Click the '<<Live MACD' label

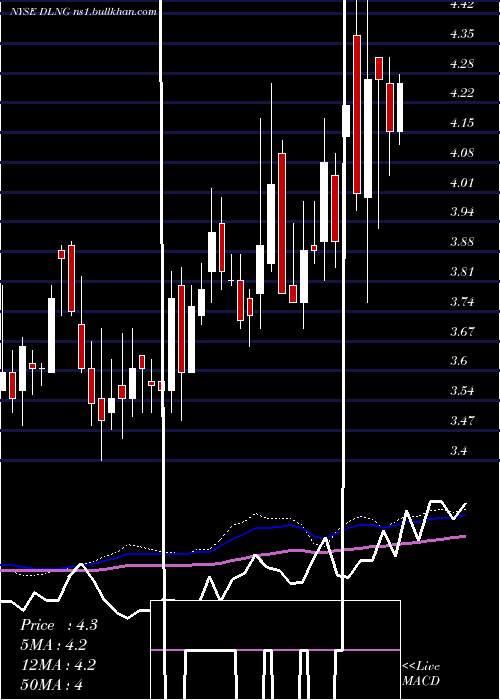421,673
